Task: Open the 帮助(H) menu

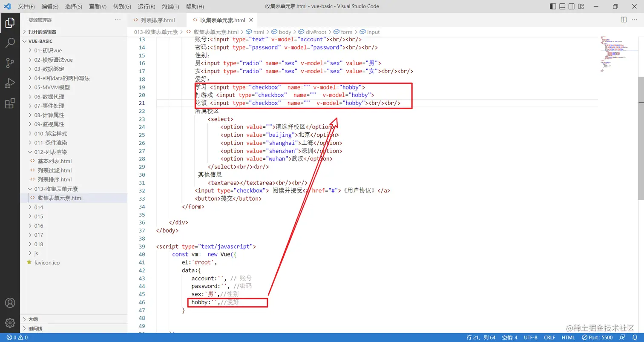Action: [195, 6]
